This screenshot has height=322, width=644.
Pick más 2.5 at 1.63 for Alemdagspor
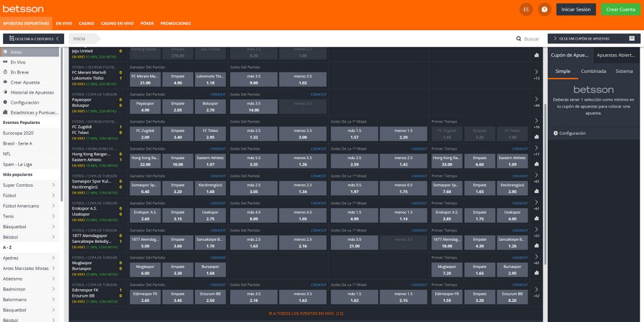click(x=253, y=243)
